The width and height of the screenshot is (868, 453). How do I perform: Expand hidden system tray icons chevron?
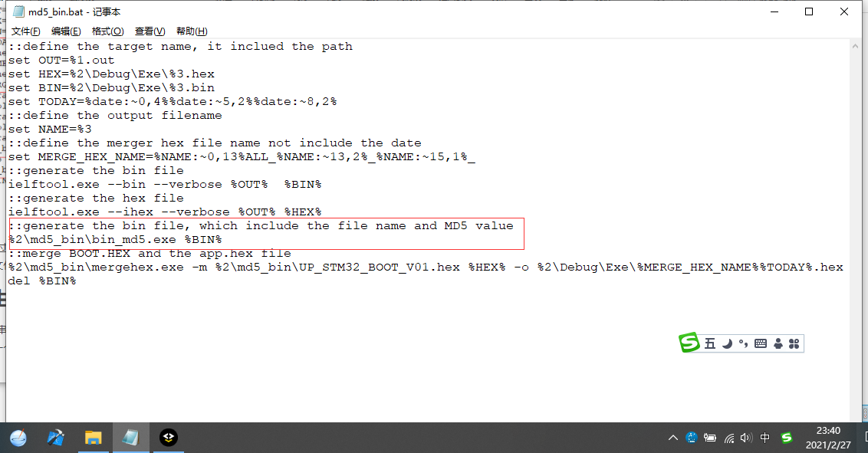pos(673,438)
